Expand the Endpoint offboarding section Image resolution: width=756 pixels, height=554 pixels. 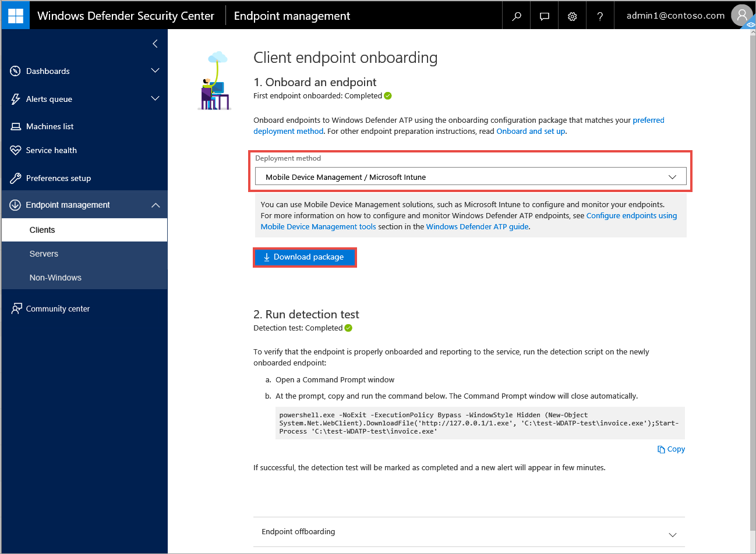click(x=672, y=534)
